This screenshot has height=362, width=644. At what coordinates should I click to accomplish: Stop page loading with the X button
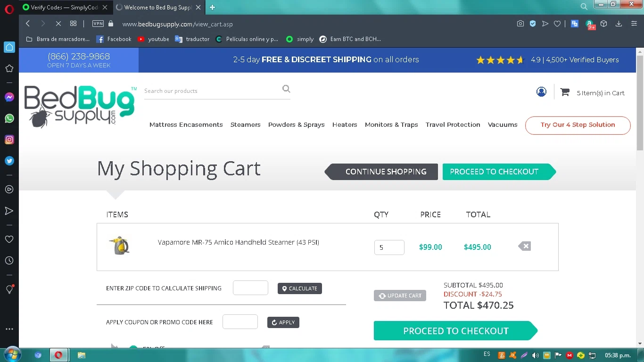pos(58,24)
